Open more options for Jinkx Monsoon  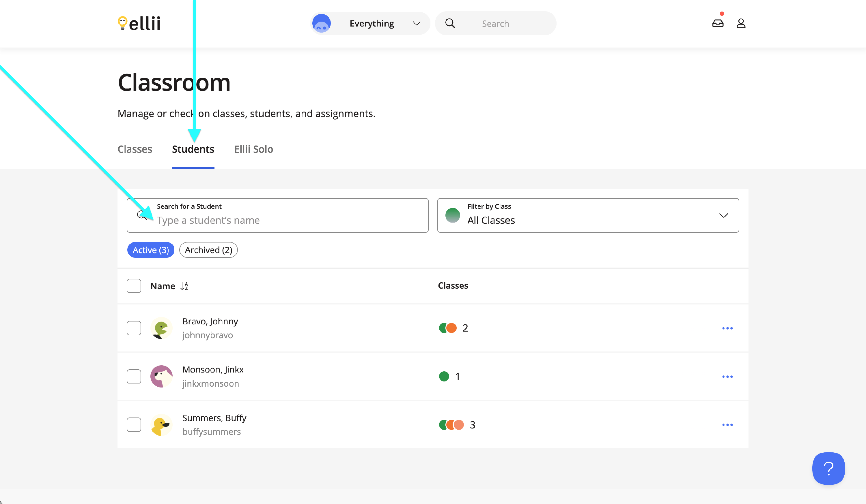point(727,377)
